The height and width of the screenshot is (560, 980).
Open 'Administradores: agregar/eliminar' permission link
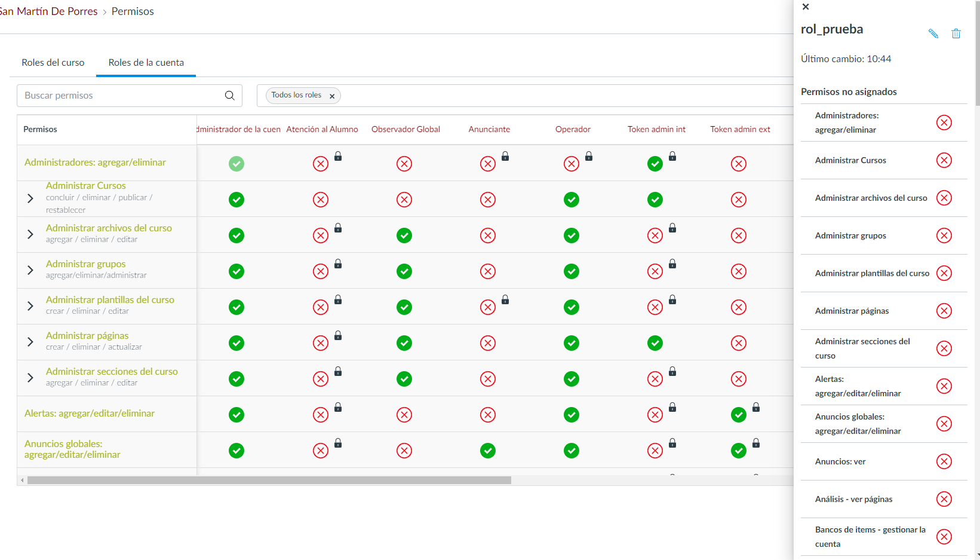(x=95, y=162)
